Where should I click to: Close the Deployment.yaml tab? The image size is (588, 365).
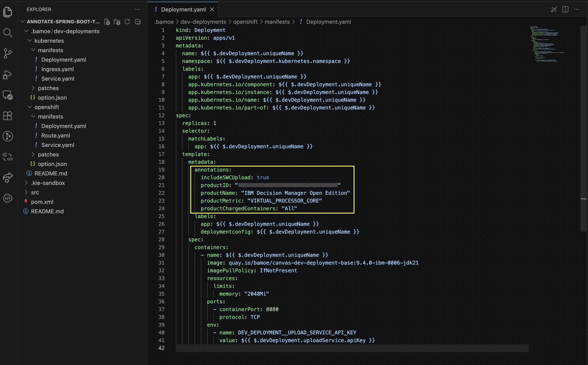pyautogui.click(x=212, y=9)
